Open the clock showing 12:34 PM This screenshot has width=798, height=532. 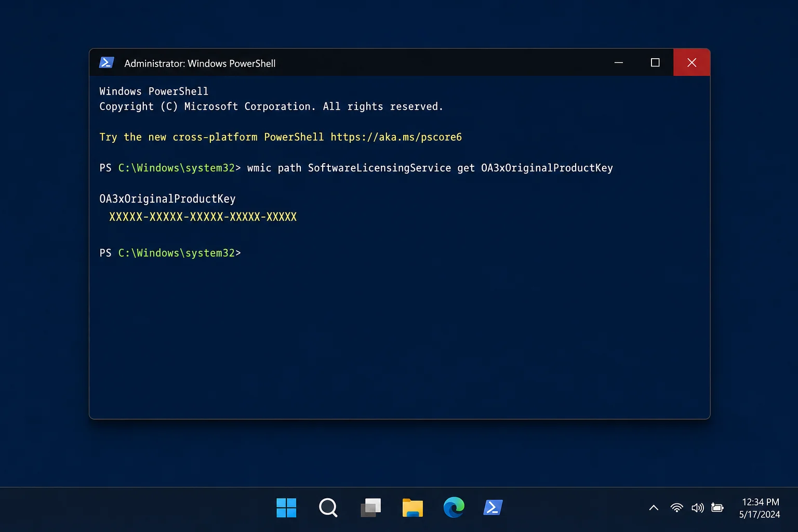pyautogui.click(x=761, y=502)
